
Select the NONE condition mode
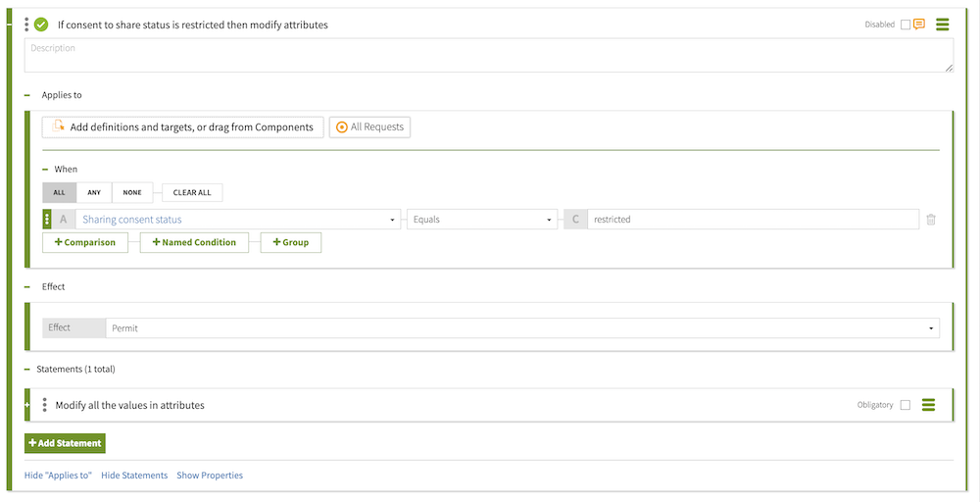(x=132, y=192)
